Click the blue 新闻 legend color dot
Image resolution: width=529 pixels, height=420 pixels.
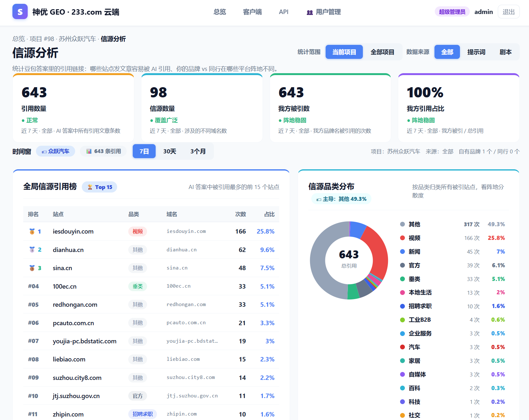[402, 252]
